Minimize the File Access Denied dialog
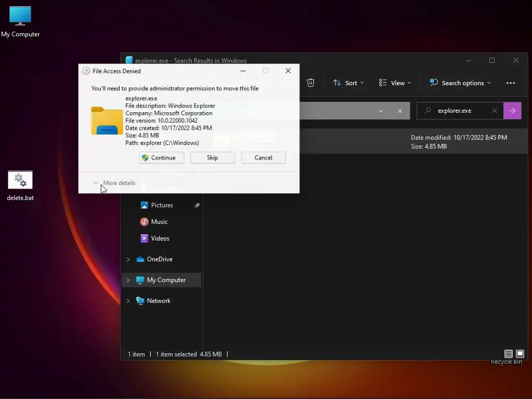532x399 pixels. click(243, 71)
